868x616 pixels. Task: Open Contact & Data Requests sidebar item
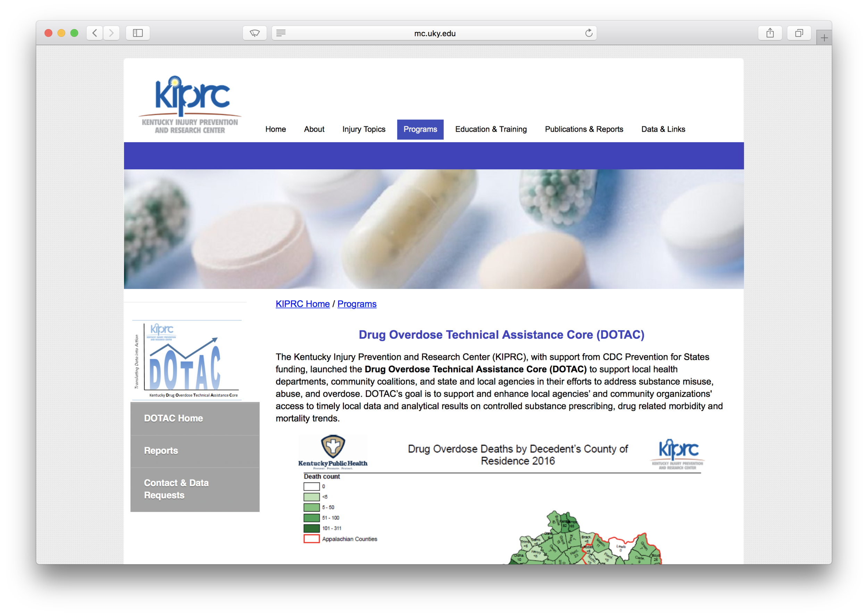pyautogui.click(x=195, y=489)
